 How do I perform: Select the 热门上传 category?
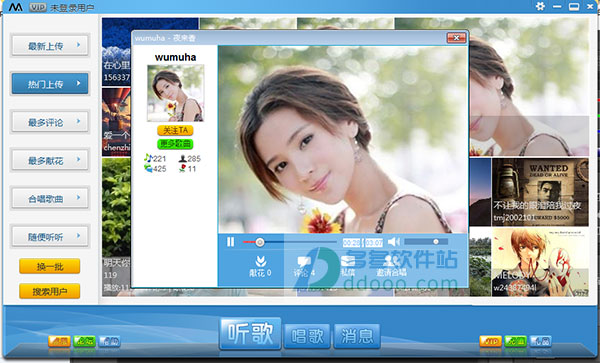pos(50,84)
